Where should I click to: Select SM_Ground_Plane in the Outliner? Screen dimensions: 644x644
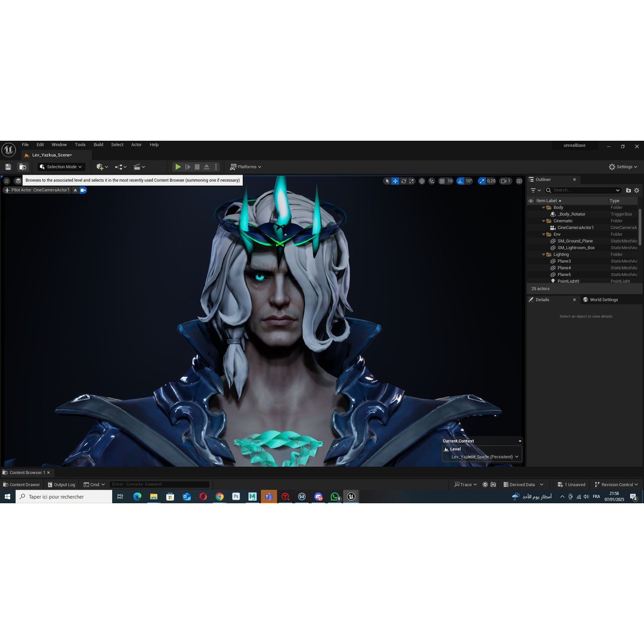click(x=575, y=241)
